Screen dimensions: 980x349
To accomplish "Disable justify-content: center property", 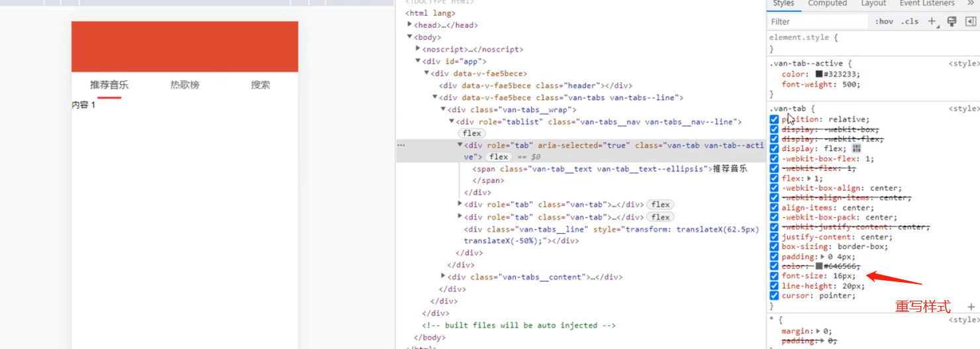I will tap(774, 237).
